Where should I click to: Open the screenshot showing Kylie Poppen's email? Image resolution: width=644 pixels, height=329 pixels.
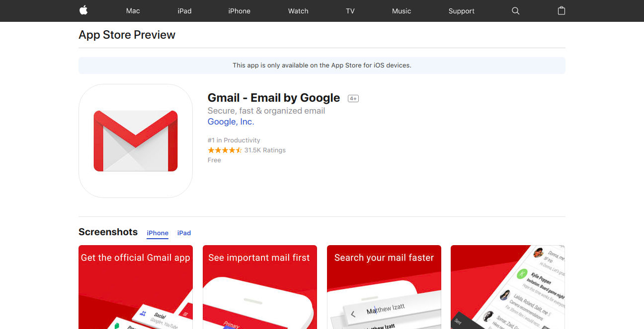pyautogui.click(x=508, y=287)
